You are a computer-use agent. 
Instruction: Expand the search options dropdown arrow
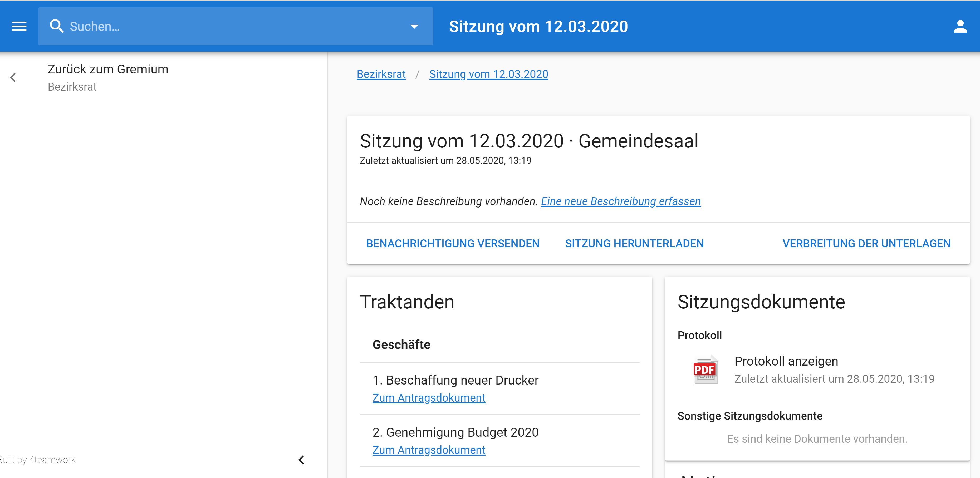[414, 26]
